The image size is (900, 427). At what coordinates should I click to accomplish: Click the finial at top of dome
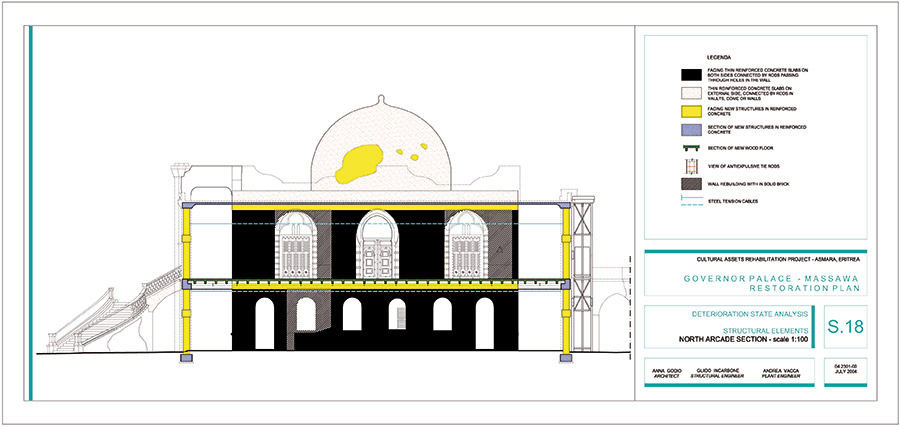point(377,100)
